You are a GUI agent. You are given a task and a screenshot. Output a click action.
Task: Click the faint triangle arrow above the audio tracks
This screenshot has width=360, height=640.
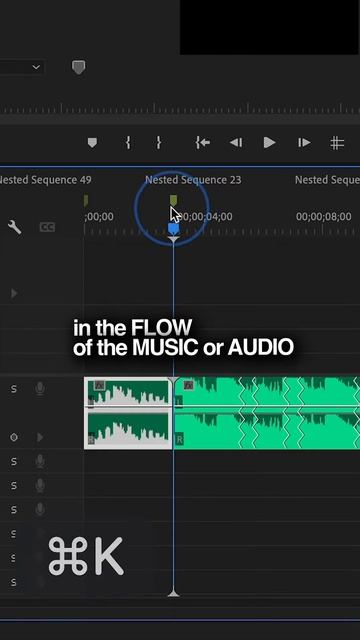click(14, 293)
